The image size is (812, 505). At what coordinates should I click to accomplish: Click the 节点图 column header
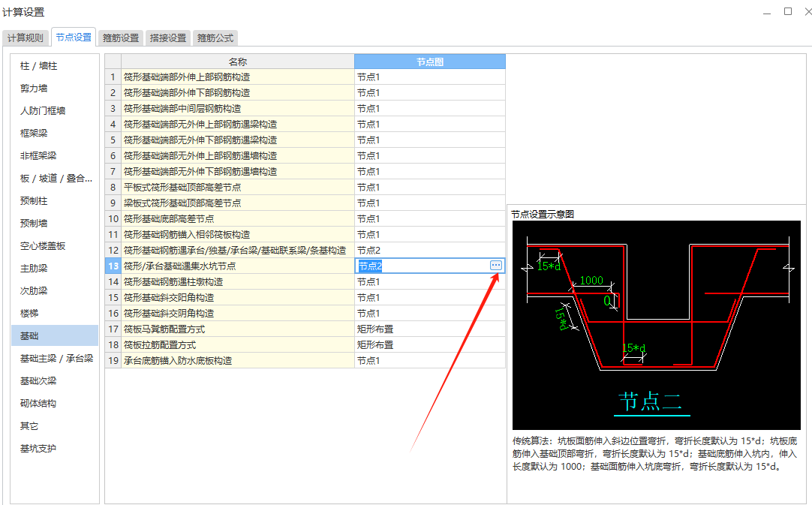430,62
